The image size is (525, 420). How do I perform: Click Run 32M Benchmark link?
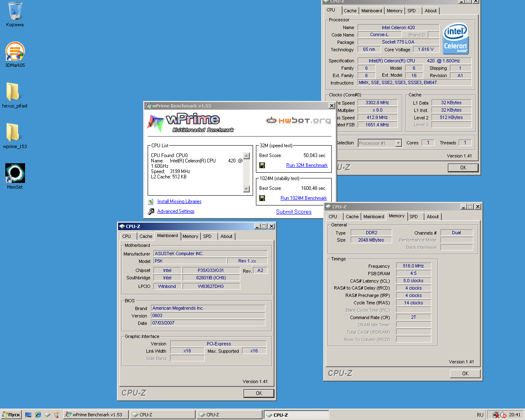307,165
